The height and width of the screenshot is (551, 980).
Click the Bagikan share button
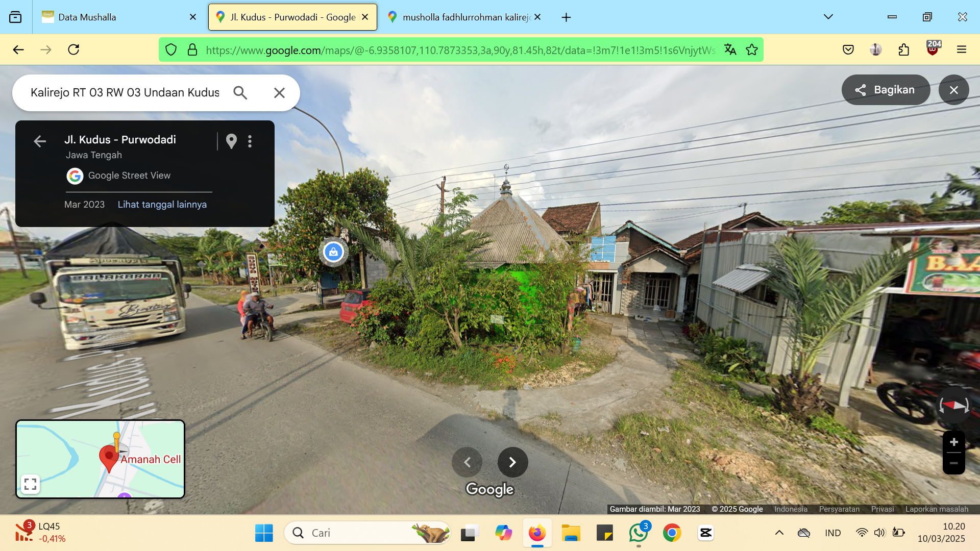[886, 90]
